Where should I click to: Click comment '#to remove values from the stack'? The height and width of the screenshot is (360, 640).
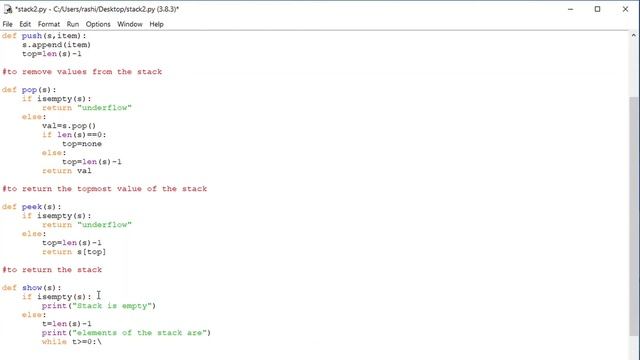pyautogui.click(x=82, y=72)
